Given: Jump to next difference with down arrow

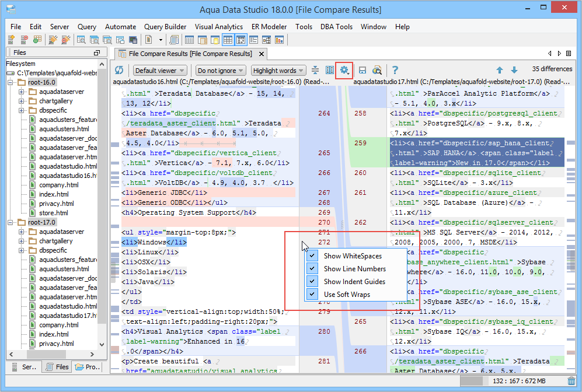Looking at the screenshot, I should tap(514, 70).
